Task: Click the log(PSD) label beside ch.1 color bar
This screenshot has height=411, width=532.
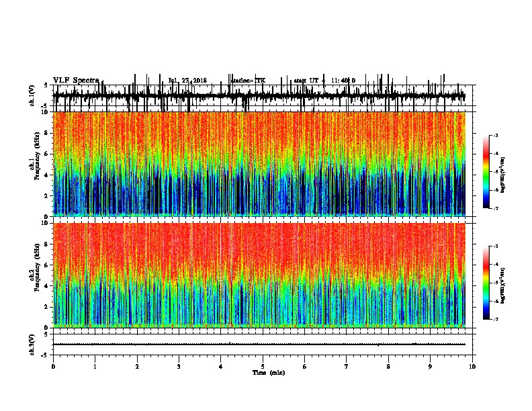Action: pos(502,175)
